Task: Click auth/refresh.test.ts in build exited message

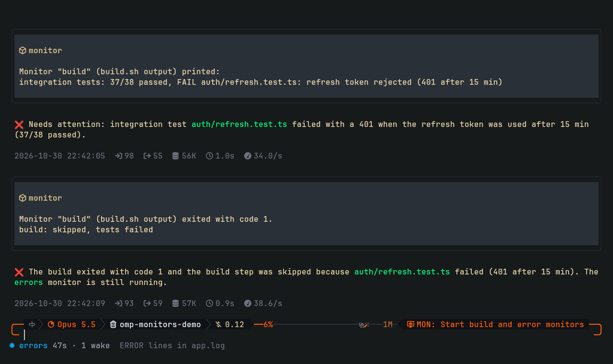Action: (x=402, y=272)
